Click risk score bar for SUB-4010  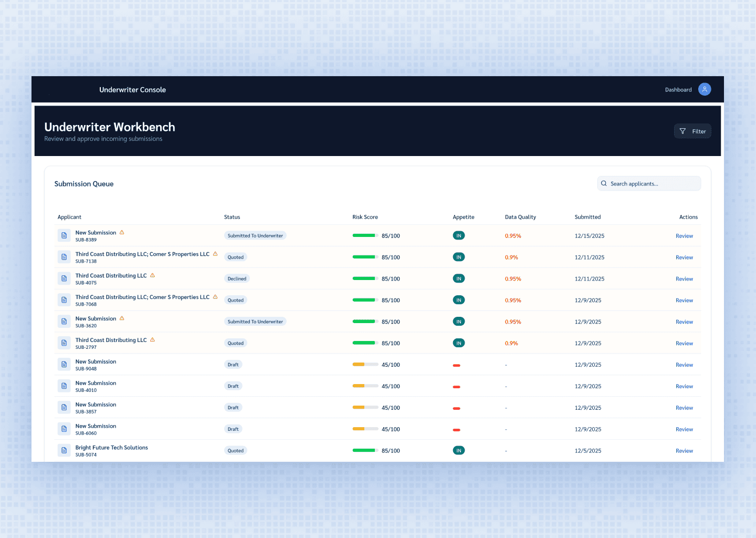365,386
